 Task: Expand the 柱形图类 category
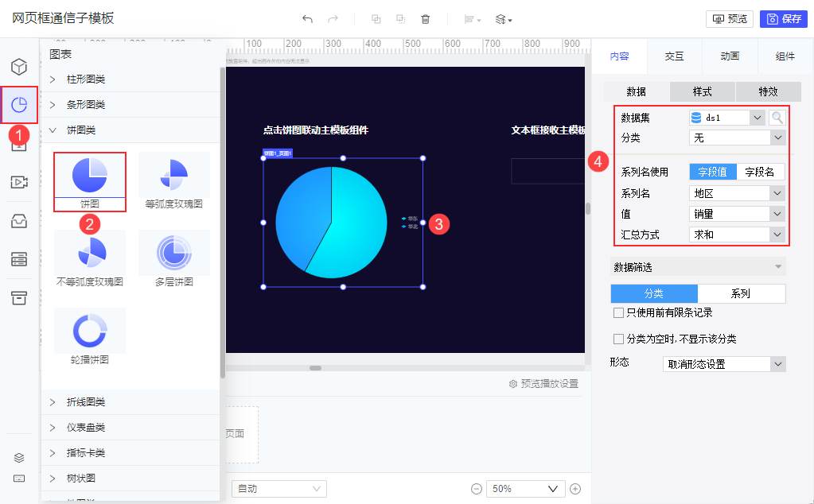[130, 79]
